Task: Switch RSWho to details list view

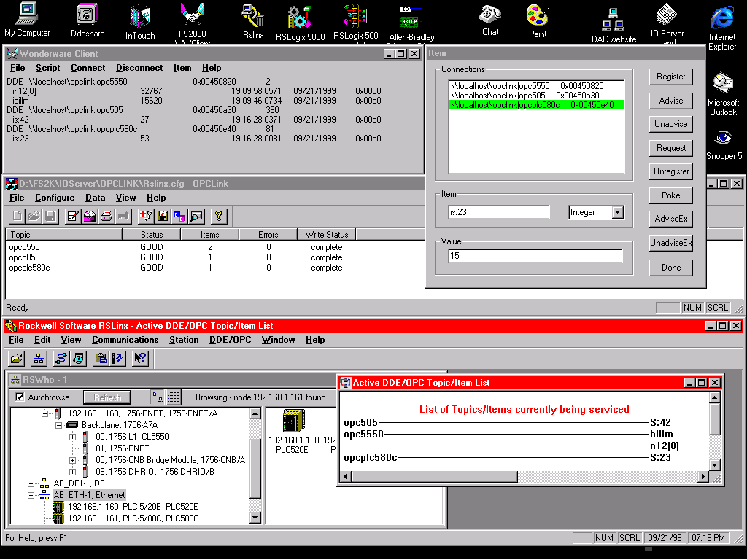Action: pyautogui.click(x=174, y=397)
